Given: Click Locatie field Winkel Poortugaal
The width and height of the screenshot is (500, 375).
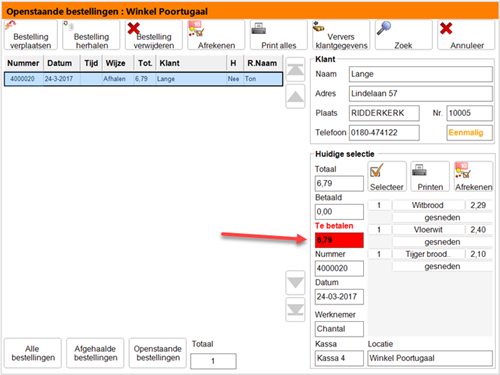Looking at the screenshot, I should tap(430, 358).
